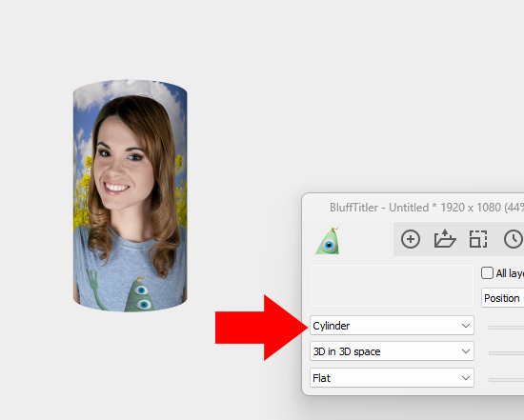This screenshot has height=420, width=524.
Task: Click the green one-eyed BluffTitler mascot logo
Action: pyautogui.click(x=328, y=241)
